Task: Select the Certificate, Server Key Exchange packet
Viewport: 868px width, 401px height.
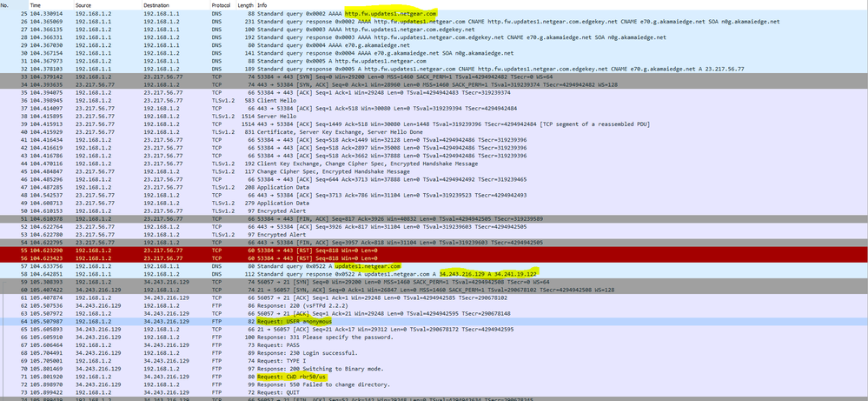Action: (434, 132)
